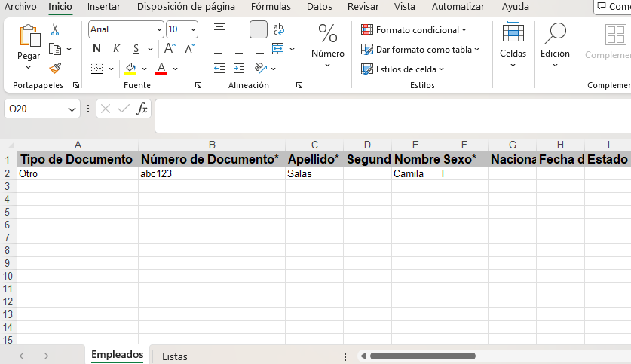Click the Wrap Text icon
This screenshot has width=631, height=364.
click(278, 29)
